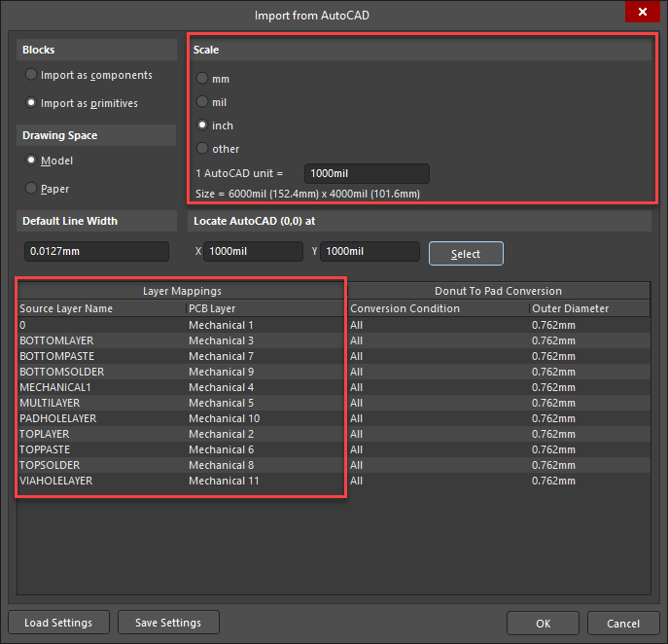Close the Import from AutoCAD dialog
The height and width of the screenshot is (644, 668).
tap(643, 12)
